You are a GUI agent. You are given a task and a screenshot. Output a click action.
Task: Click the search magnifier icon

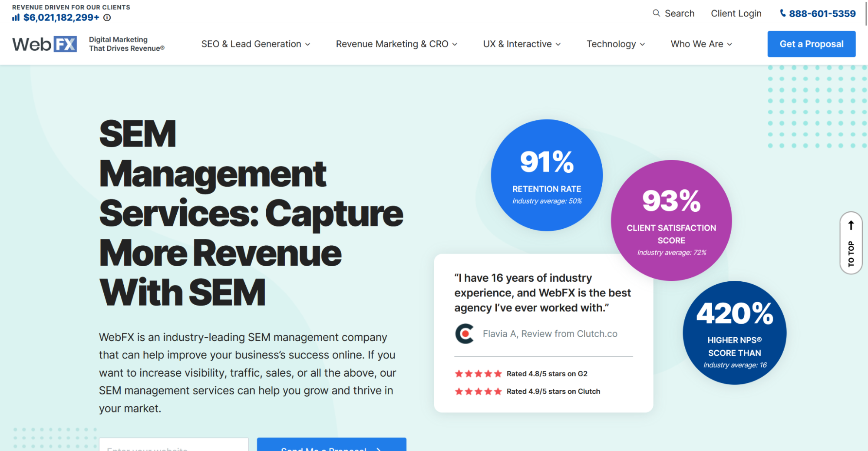(656, 13)
